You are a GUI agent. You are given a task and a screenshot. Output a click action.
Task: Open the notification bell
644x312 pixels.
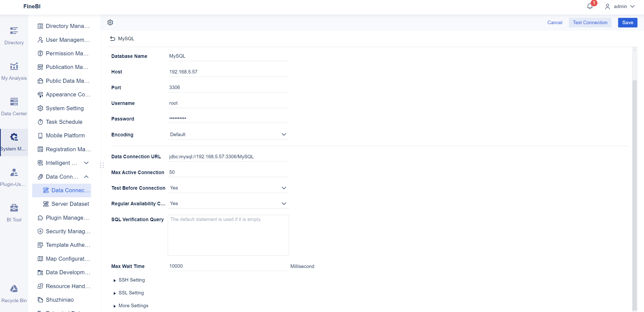tap(590, 6)
